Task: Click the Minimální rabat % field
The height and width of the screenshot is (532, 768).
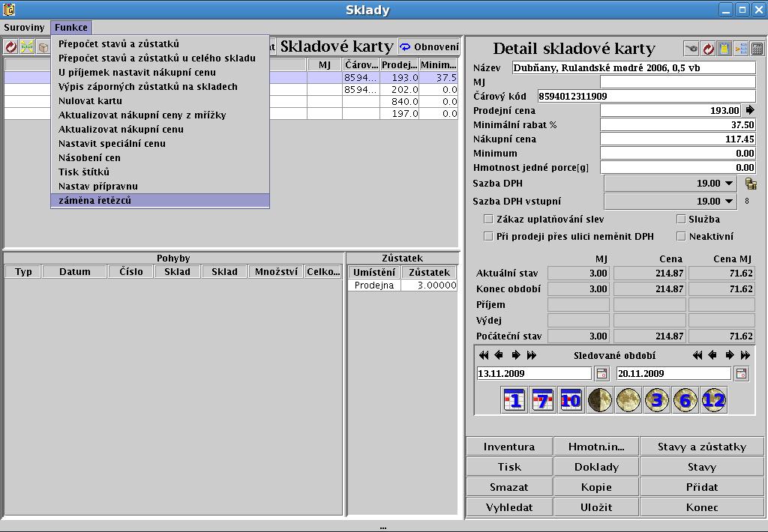Action: pyautogui.click(x=678, y=125)
